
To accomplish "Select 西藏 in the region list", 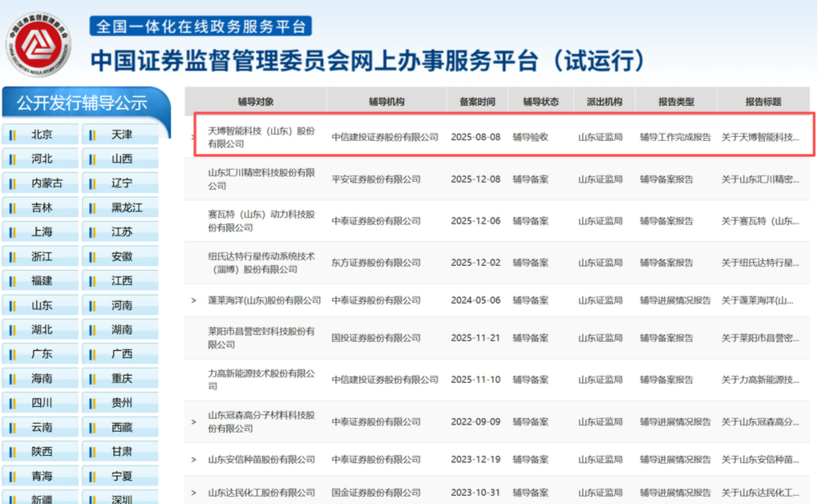I will click(x=122, y=427).
